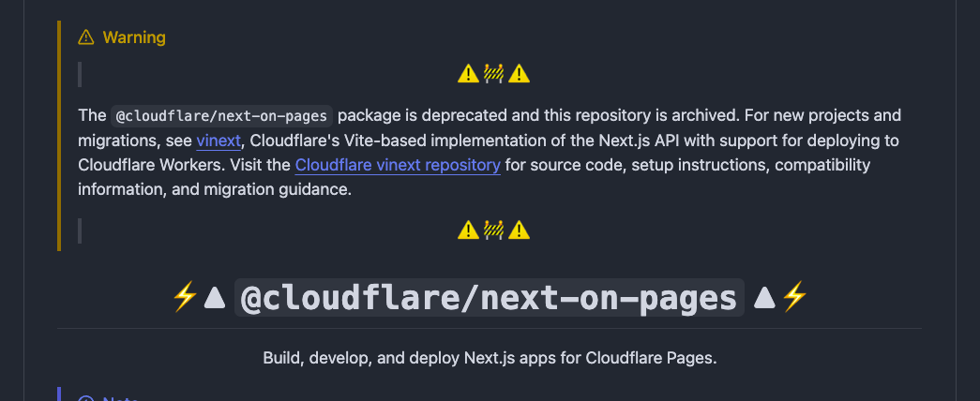This screenshot has width=980, height=401.
Task: Click the "Build, develop, and deploy Next.js apps" description
Action: click(490, 359)
